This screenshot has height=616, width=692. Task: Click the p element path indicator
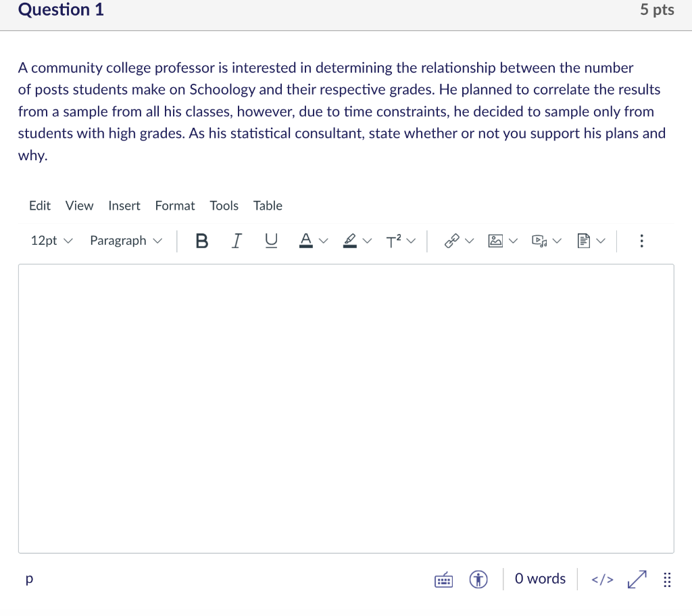(x=29, y=579)
